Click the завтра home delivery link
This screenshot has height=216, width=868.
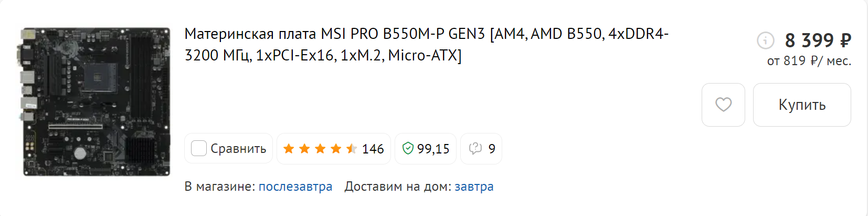tap(474, 187)
